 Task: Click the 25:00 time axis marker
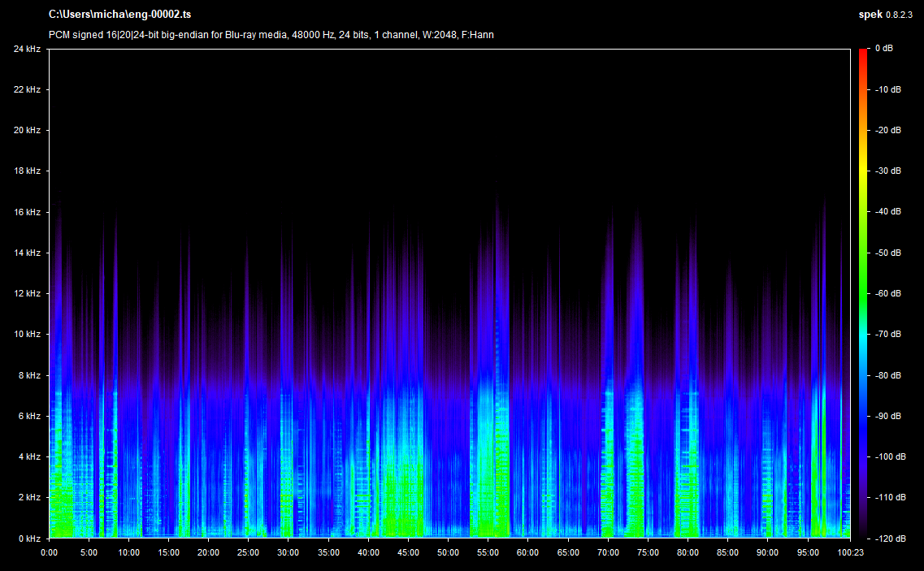(x=248, y=552)
